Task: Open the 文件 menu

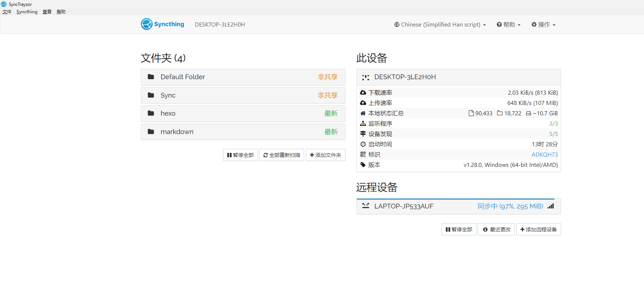Action: [7, 12]
